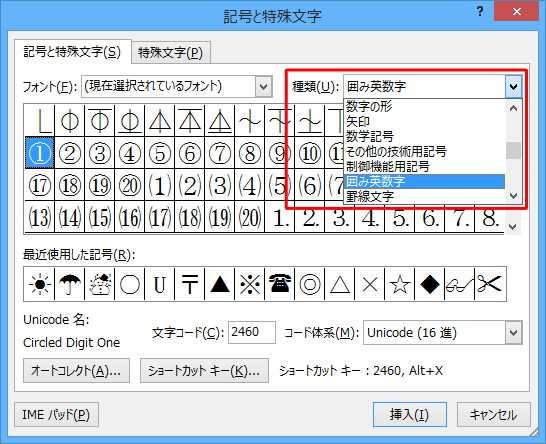This screenshot has height=444, width=546.
Task: Pick the snowman symbol in recent symbols
Action: pyautogui.click(x=100, y=284)
